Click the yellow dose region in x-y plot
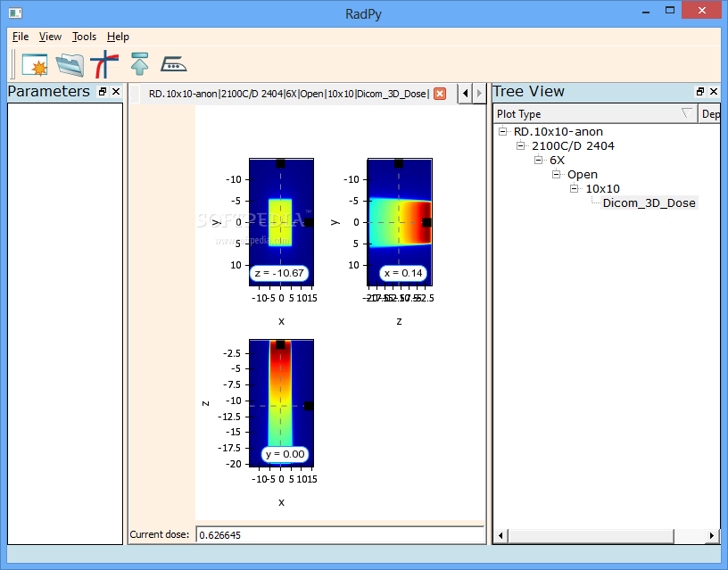The height and width of the screenshot is (570, 728). (280, 222)
